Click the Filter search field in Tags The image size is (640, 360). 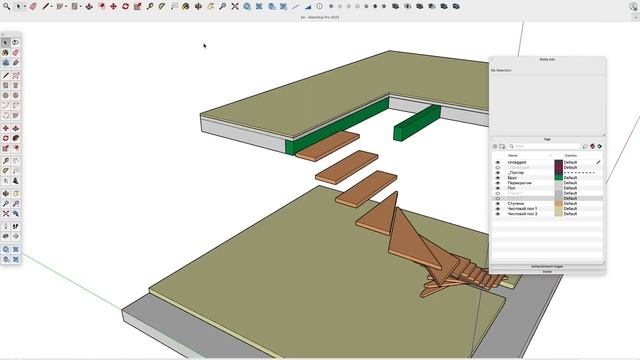545,146
